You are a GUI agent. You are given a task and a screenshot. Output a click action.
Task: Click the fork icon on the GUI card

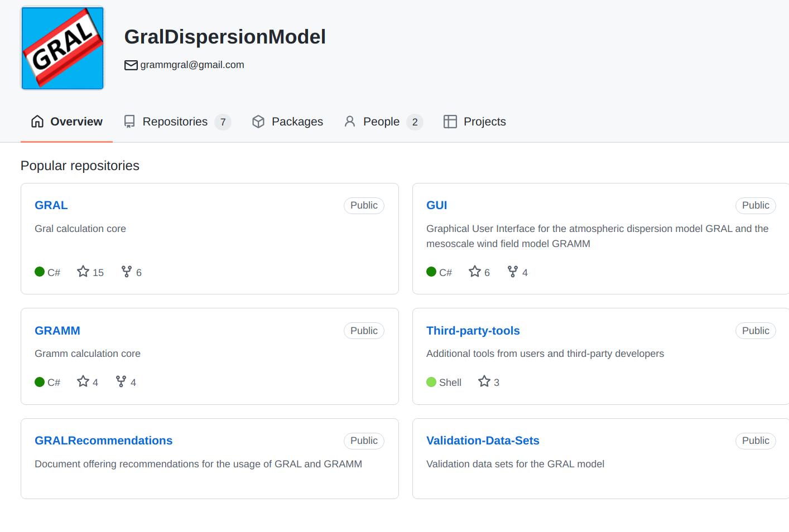click(513, 272)
